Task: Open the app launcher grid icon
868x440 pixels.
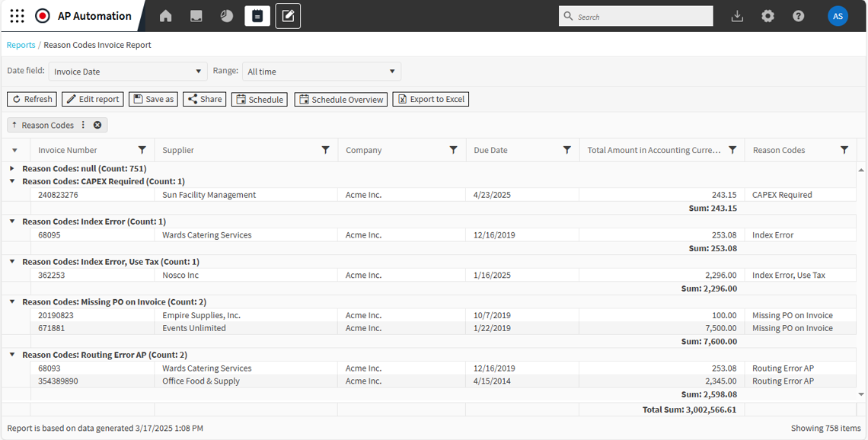Action: pos(17,16)
